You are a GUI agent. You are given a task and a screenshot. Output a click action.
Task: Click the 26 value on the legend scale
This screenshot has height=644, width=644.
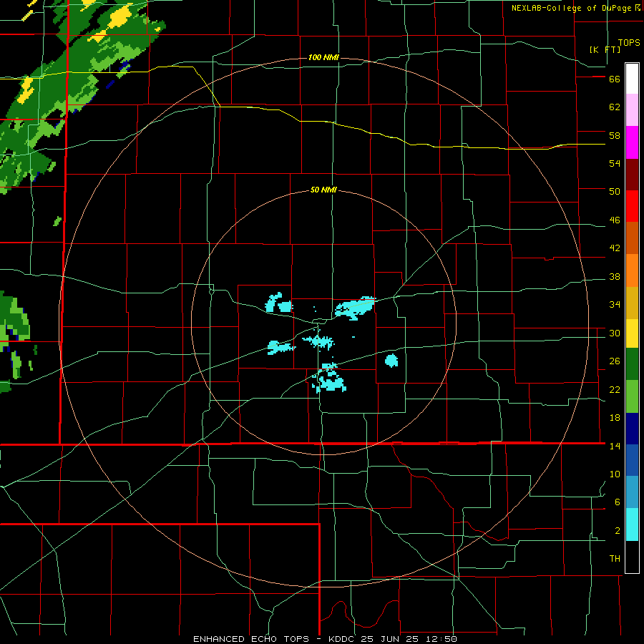[x=615, y=361]
